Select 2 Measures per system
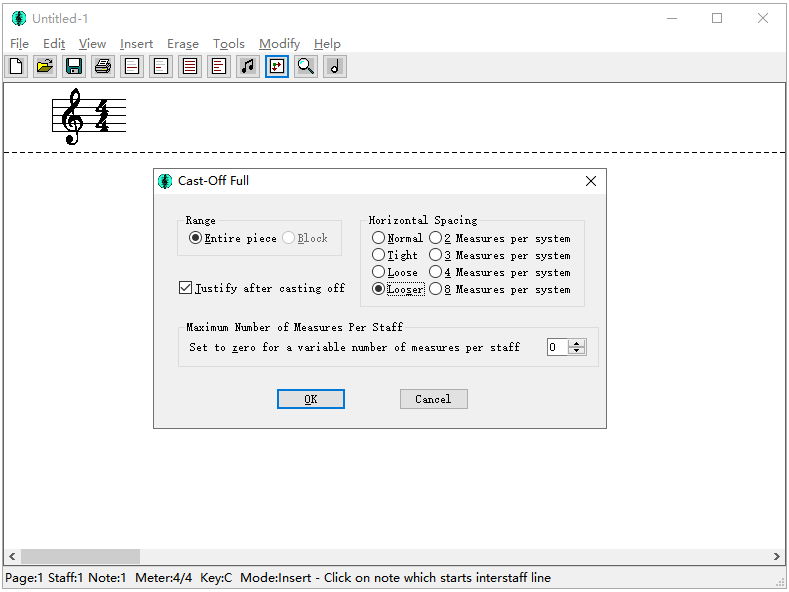Image resolution: width=789 pixels, height=592 pixels. click(x=500, y=238)
